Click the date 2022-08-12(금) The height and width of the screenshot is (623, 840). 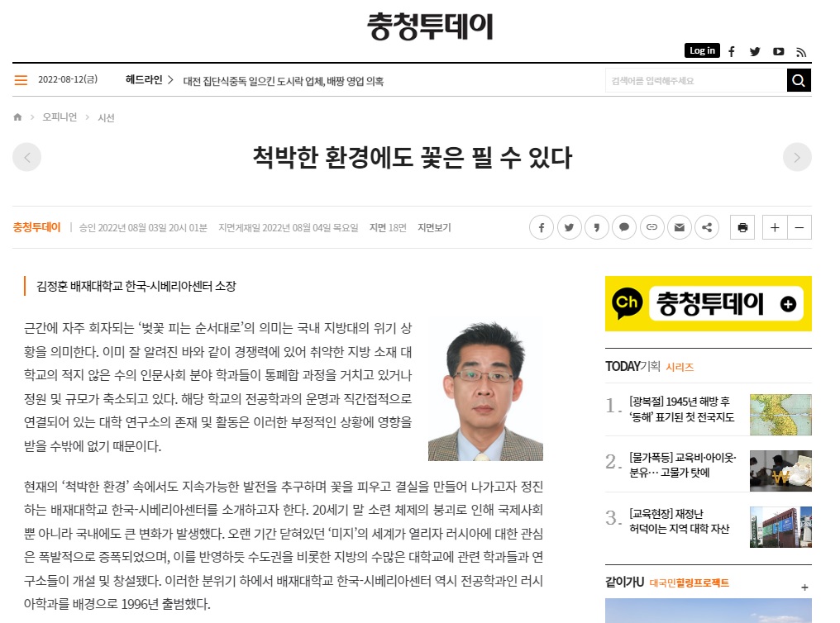pyautogui.click(x=68, y=80)
